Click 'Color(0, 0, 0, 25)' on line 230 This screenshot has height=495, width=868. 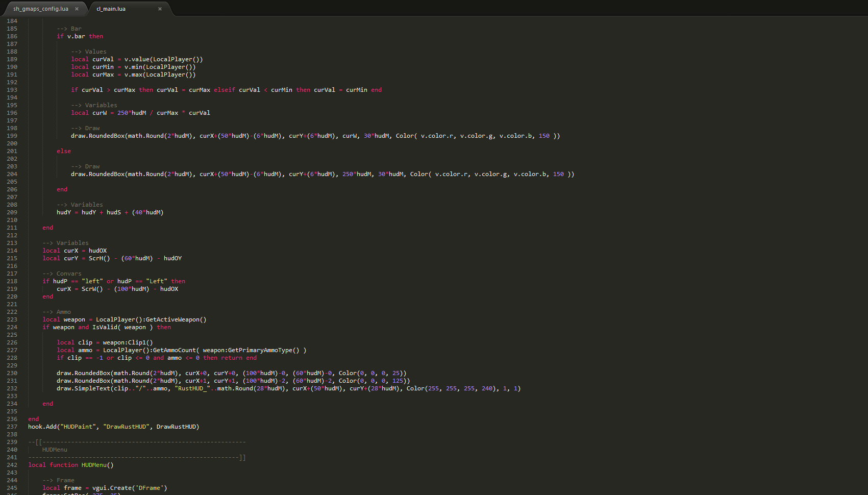pyautogui.click(x=371, y=373)
